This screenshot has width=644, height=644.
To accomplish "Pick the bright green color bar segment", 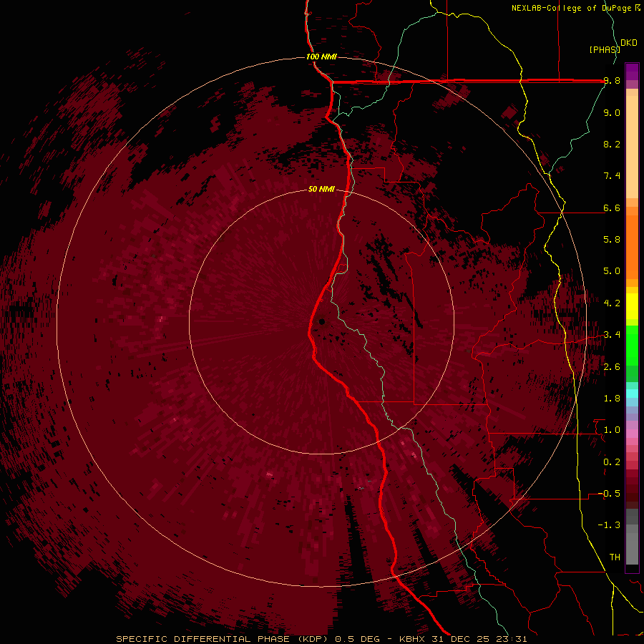I will [x=632, y=345].
